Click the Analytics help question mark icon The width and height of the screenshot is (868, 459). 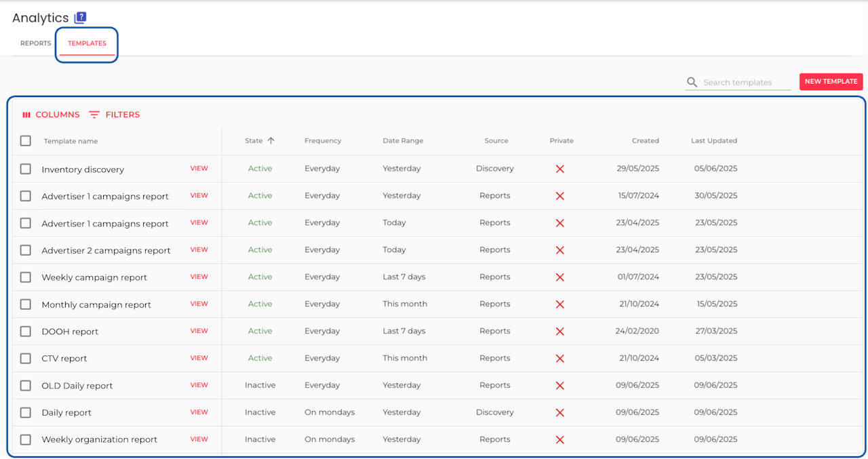pyautogui.click(x=80, y=18)
